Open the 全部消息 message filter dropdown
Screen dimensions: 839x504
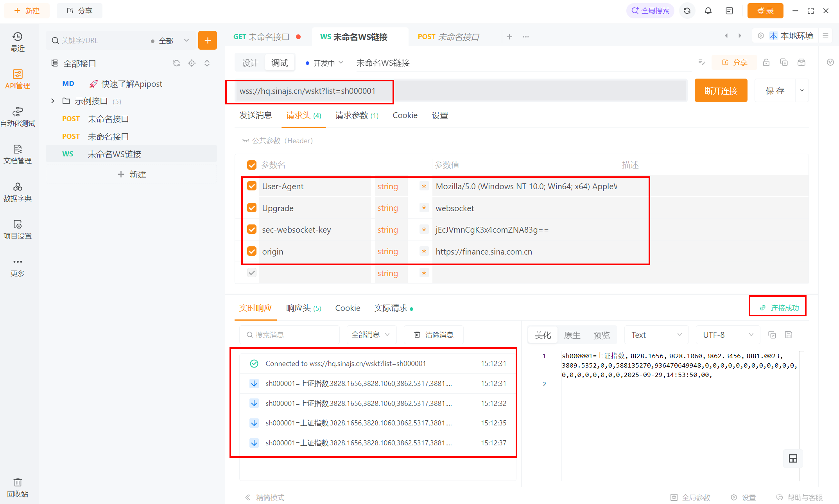(x=371, y=335)
